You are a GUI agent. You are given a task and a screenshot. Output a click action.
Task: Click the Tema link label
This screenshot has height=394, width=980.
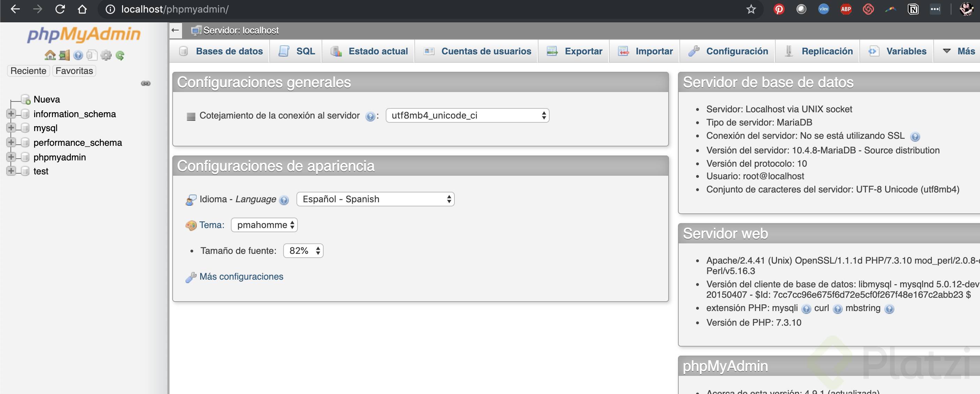(212, 225)
